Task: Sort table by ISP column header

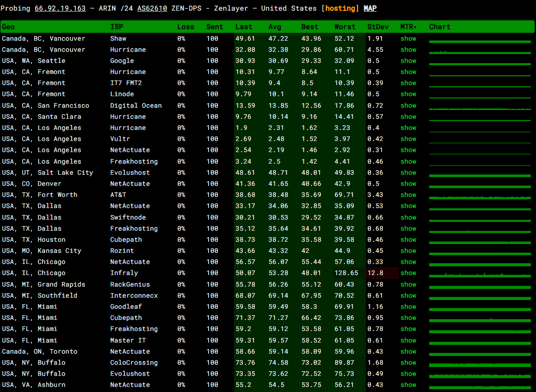Action: click(117, 27)
